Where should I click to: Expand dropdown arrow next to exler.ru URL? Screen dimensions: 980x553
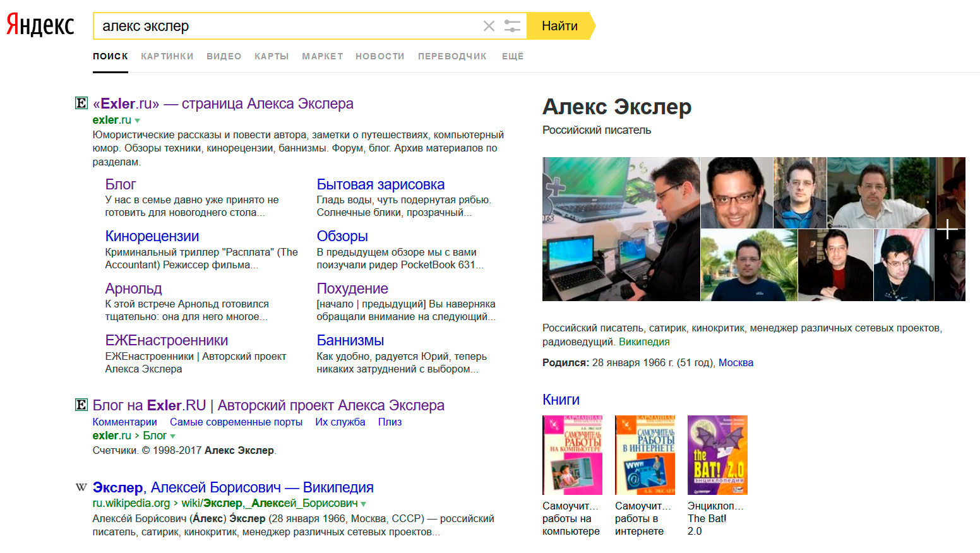tap(138, 121)
